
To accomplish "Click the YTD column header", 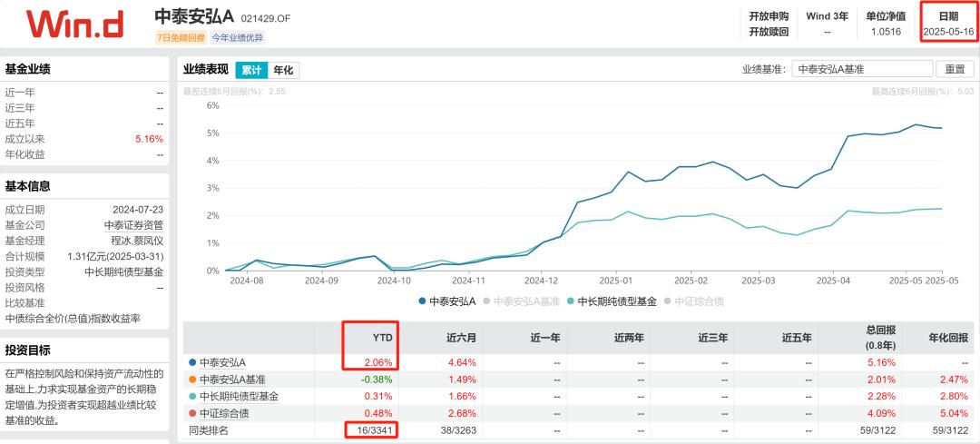I will tap(382, 338).
